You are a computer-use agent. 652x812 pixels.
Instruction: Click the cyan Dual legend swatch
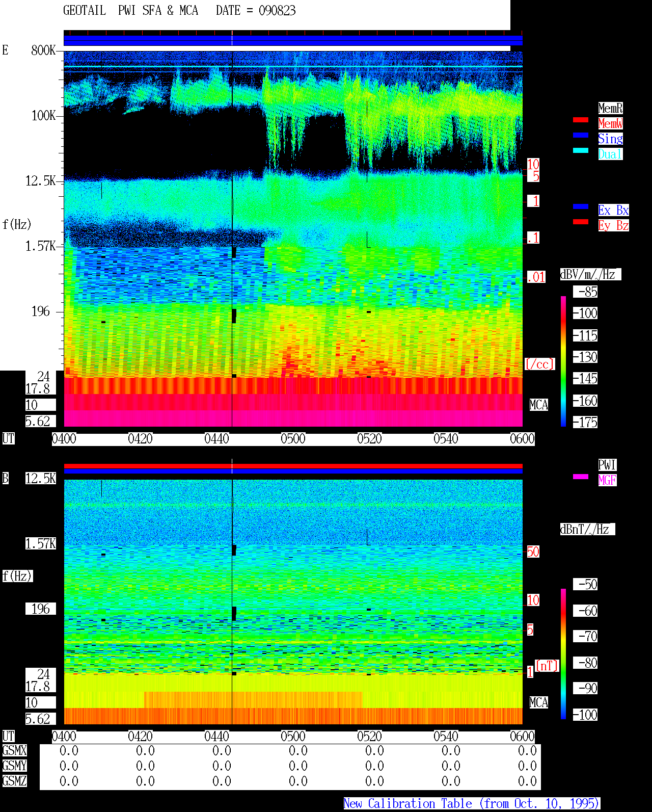[x=581, y=150]
